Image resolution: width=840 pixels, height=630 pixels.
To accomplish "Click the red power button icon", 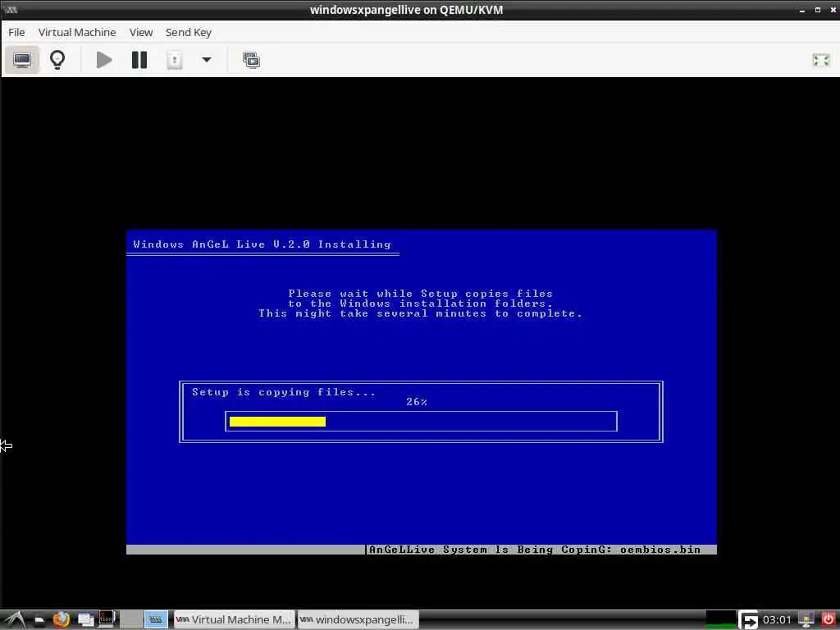I will tap(828, 620).
